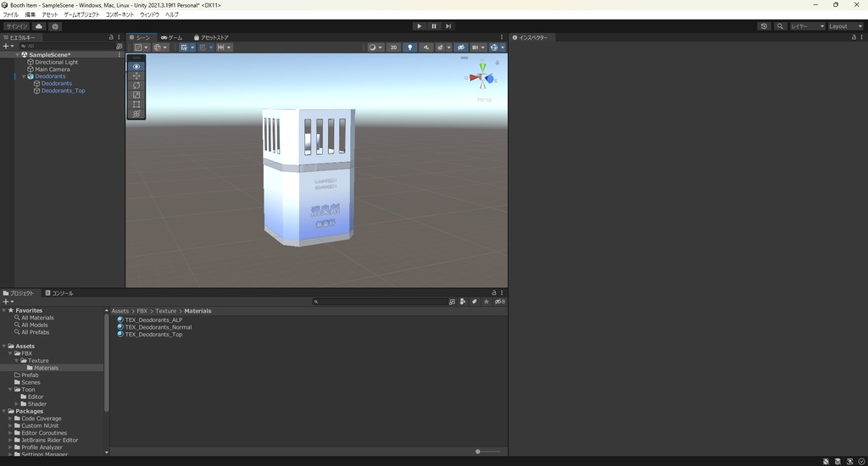The image size is (868, 466).
Task: Open snap increment settings dropdown
Action: pyautogui.click(x=224, y=47)
